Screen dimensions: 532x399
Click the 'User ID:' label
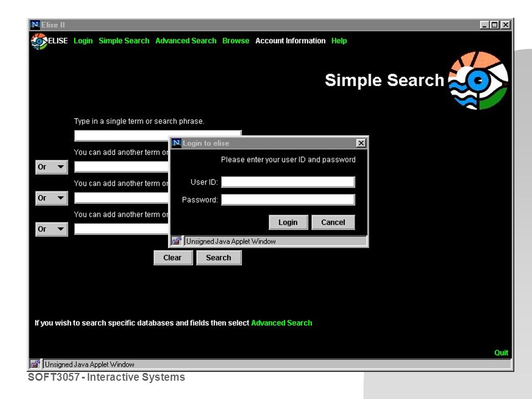click(x=204, y=182)
